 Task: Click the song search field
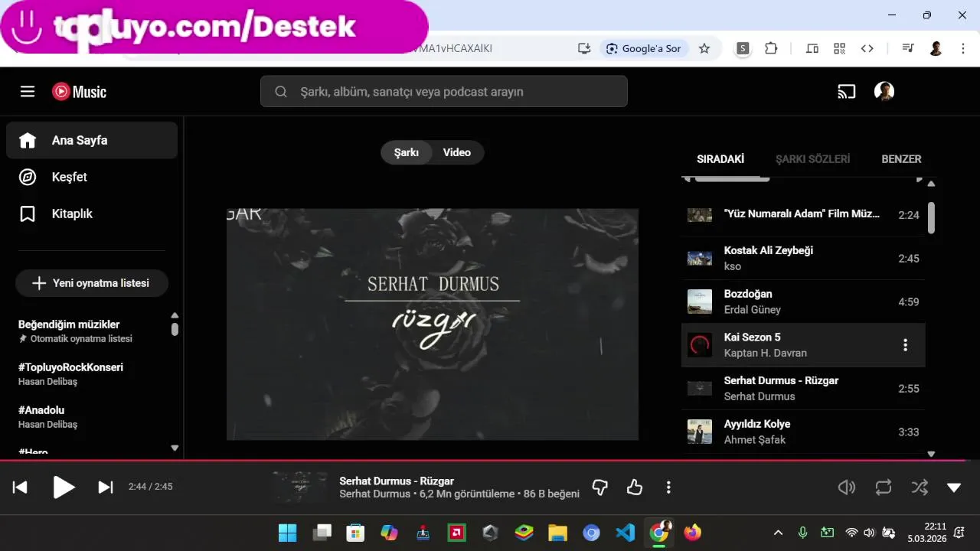tap(444, 91)
